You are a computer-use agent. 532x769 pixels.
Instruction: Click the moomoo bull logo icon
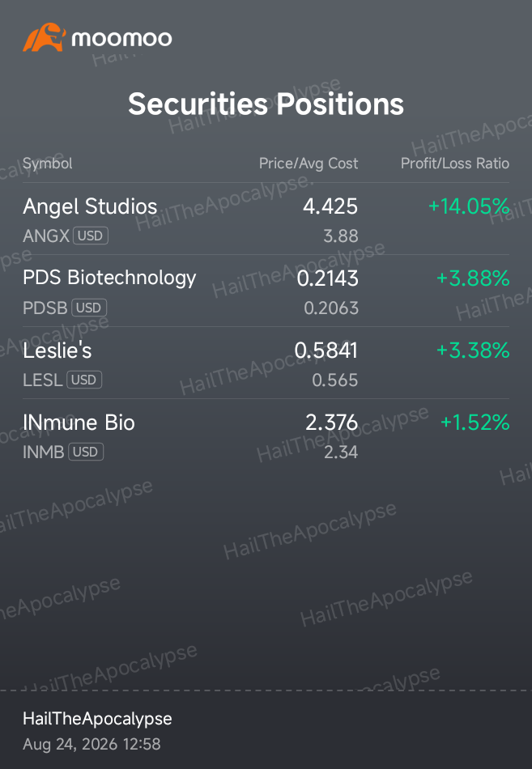pos(45,36)
